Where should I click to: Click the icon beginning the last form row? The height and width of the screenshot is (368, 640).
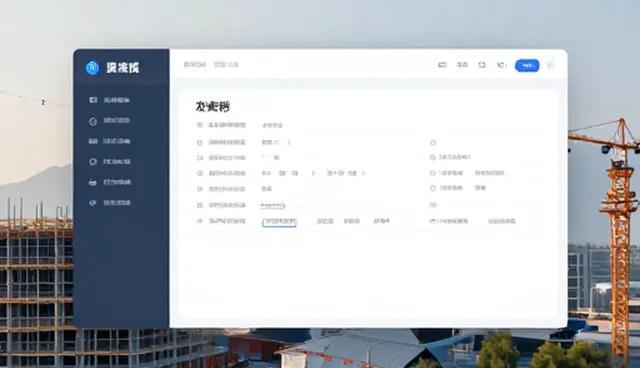click(x=200, y=221)
